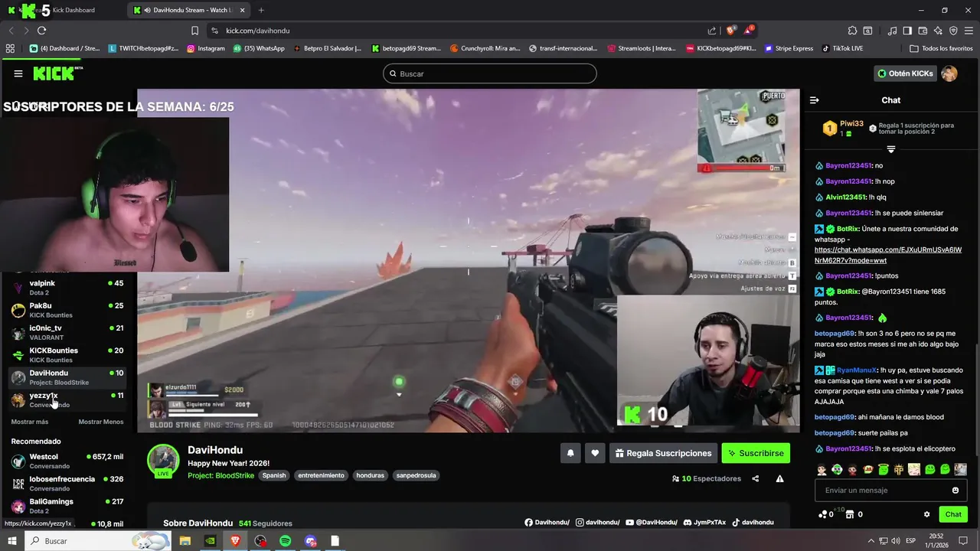Open yezzy1x channel in sidebar
The image size is (980, 551).
tap(67, 399)
